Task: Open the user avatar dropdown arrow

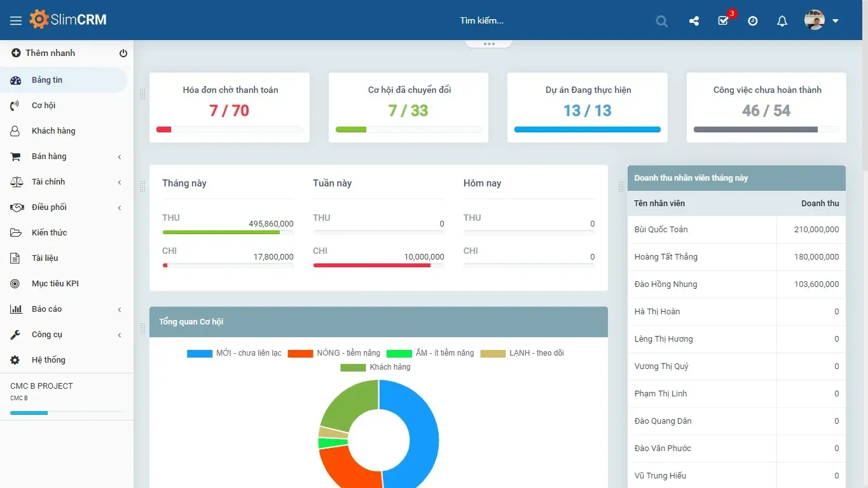Action: coord(836,21)
